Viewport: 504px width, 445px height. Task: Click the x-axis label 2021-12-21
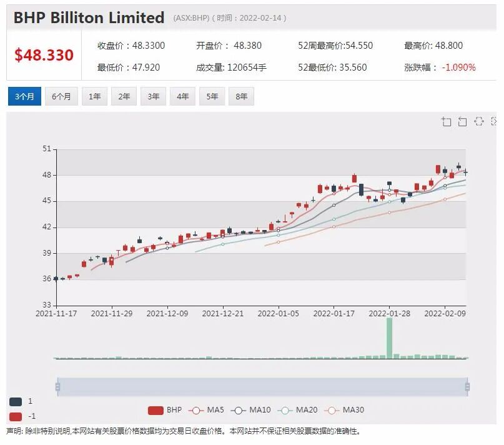coord(223,313)
